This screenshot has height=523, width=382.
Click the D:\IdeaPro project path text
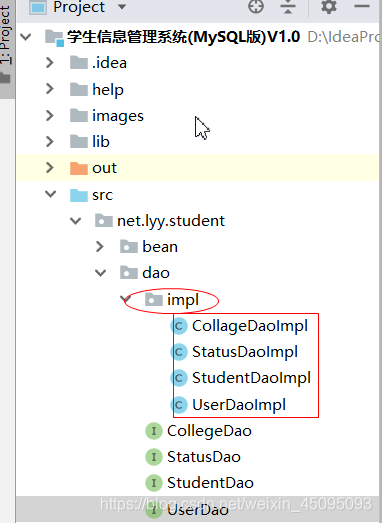click(343, 37)
